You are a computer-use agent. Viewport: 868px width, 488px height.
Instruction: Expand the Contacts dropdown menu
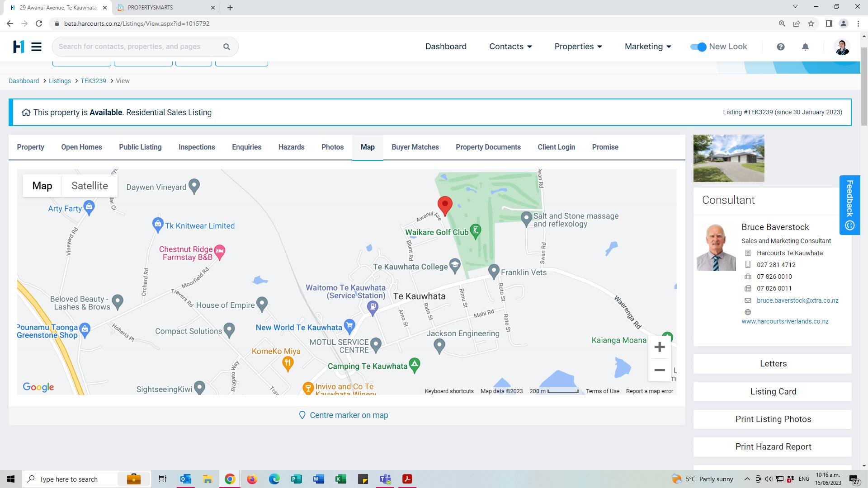510,47
